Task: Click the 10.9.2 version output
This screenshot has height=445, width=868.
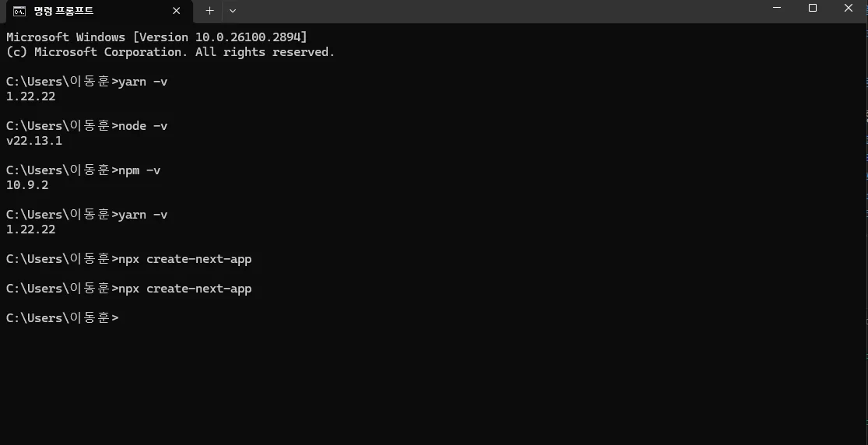Action: (27, 185)
